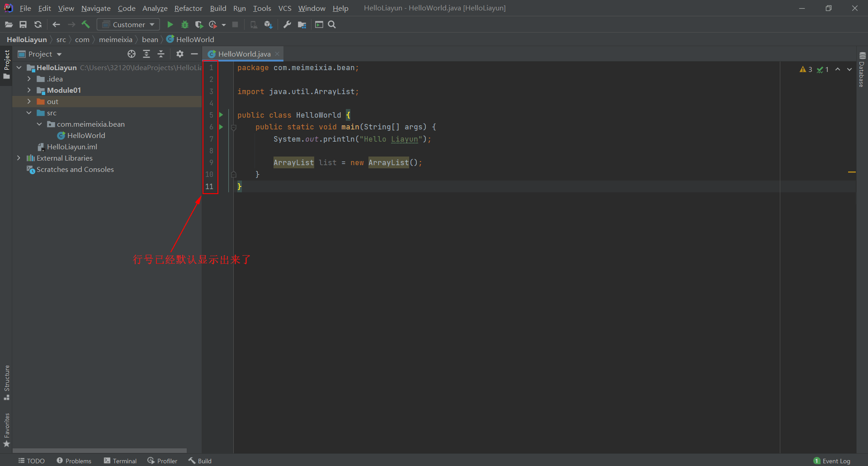Expand the out folder
Screen dimensions: 868x466
[x=29, y=101]
